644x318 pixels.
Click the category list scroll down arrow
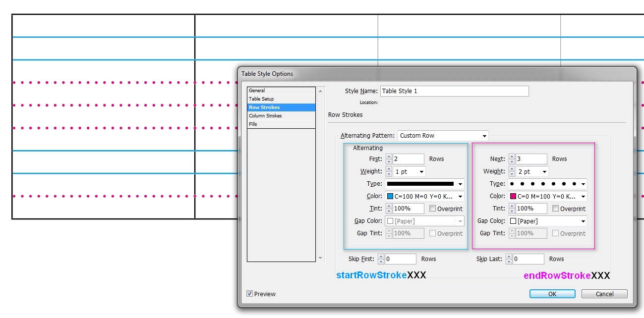click(x=320, y=258)
